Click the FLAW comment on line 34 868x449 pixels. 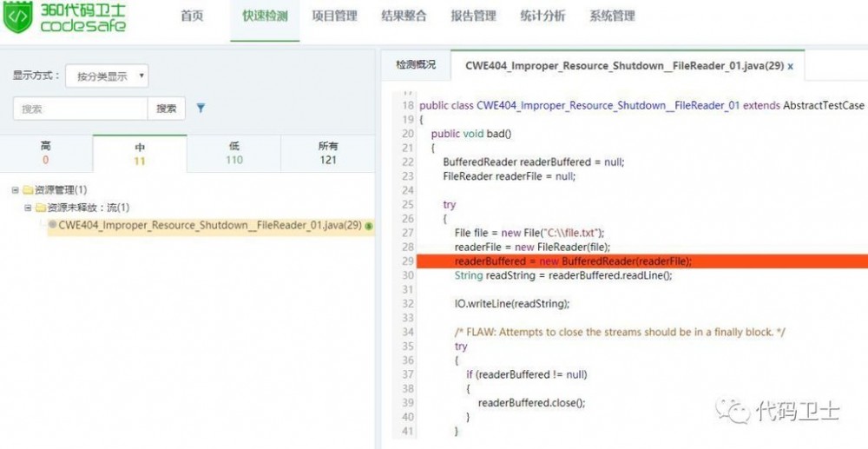(620, 332)
